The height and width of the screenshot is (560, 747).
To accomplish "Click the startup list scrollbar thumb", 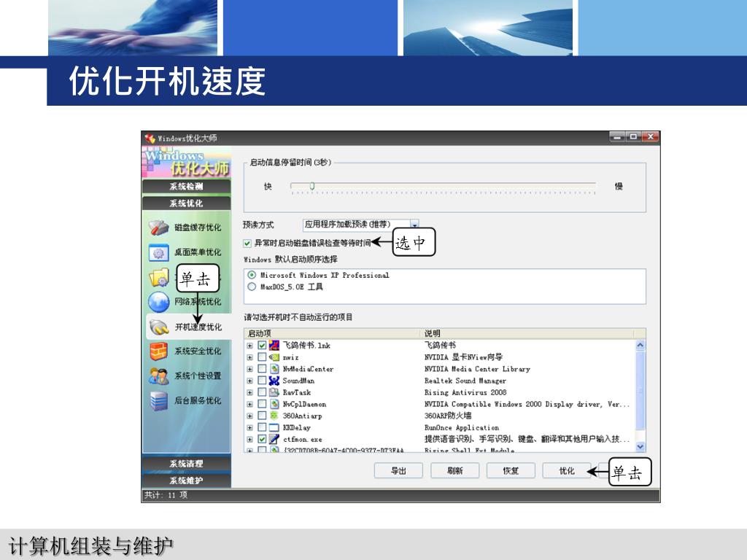I will click(x=640, y=390).
